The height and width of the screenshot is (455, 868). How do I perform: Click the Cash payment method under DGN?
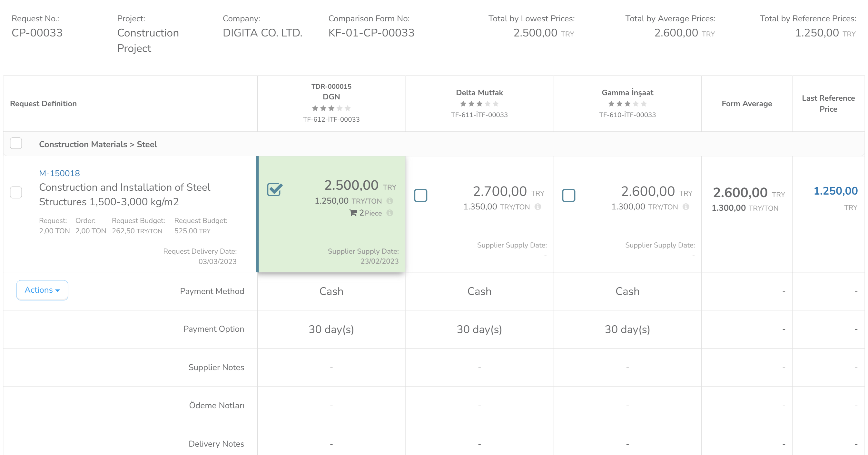[331, 291]
